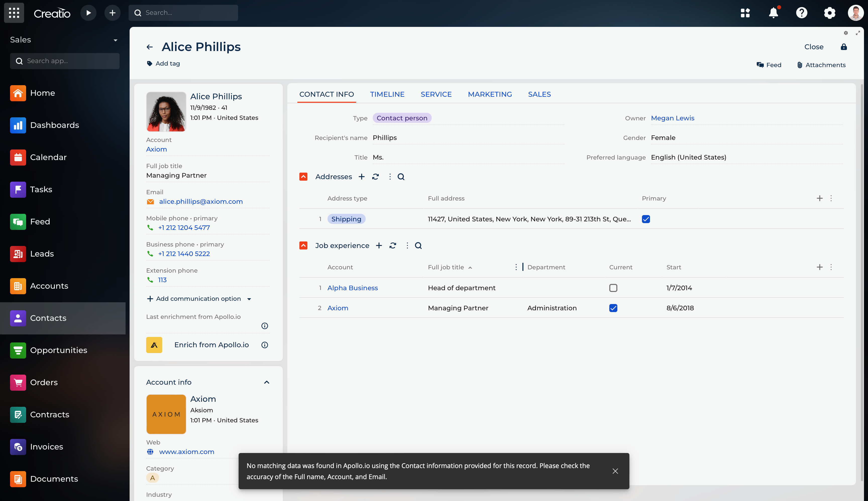868x501 pixels.
Task: Switch to the Timeline tab
Action: [387, 94]
